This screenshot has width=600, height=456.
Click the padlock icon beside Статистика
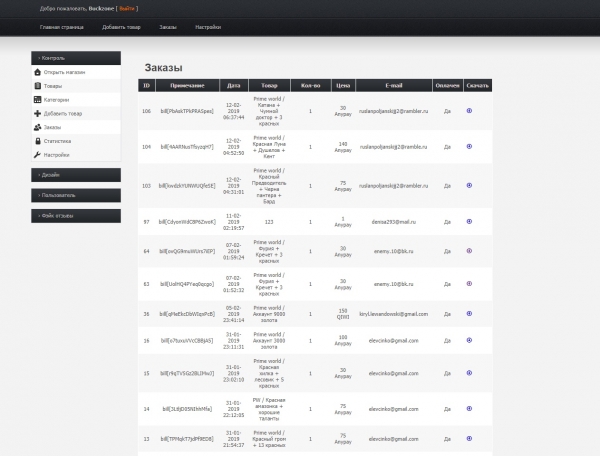pyautogui.click(x=38, y=141)
